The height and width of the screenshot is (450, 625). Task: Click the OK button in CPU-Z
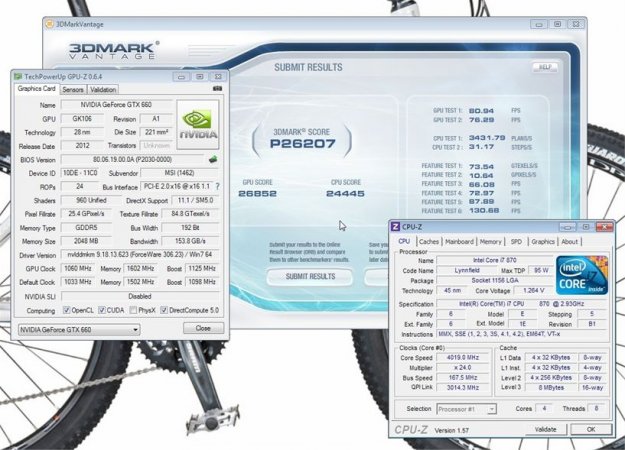[591, 429]
